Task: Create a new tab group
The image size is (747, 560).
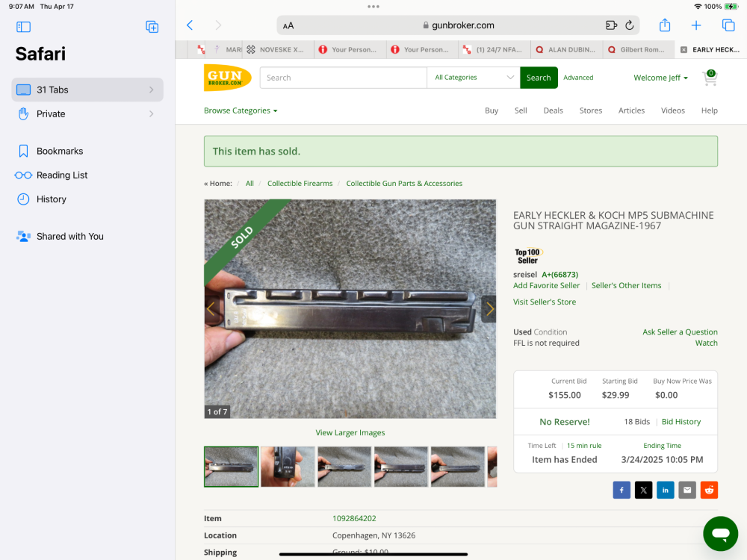Action: point(152,27)
